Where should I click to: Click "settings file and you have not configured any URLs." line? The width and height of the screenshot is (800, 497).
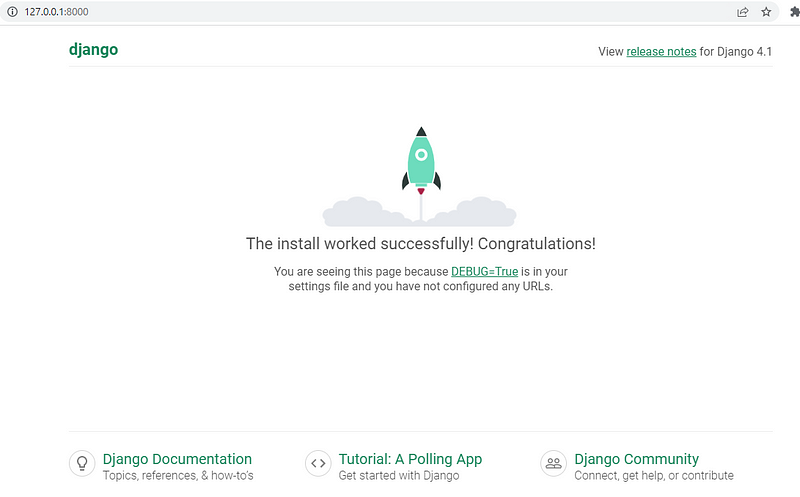click(421, 286)
